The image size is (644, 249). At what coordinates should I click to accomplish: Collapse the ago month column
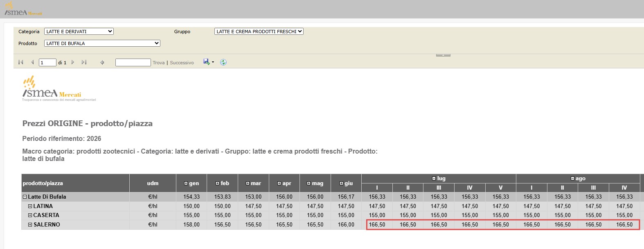point(572,179)
